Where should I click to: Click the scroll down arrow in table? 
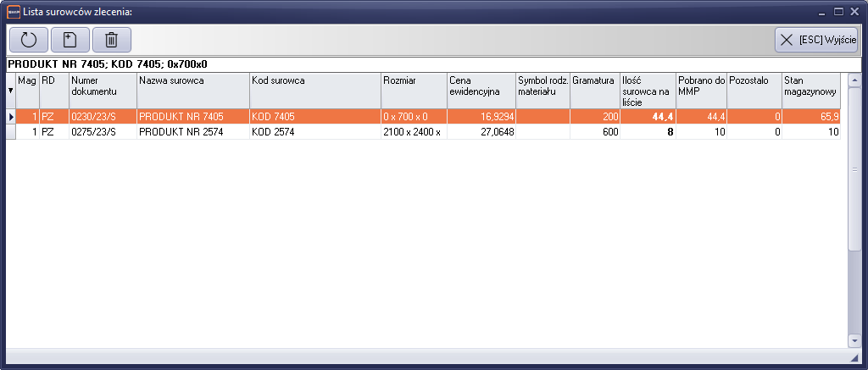tap(854, 340)
